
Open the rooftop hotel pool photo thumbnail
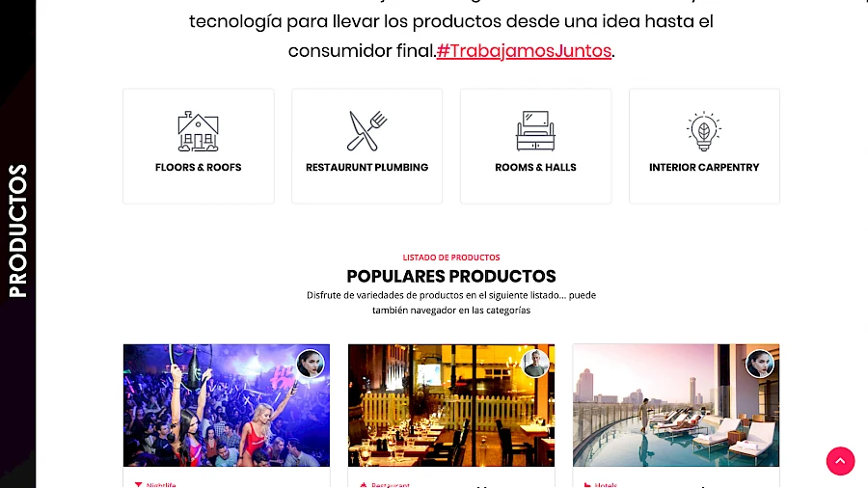click(676, 405)
